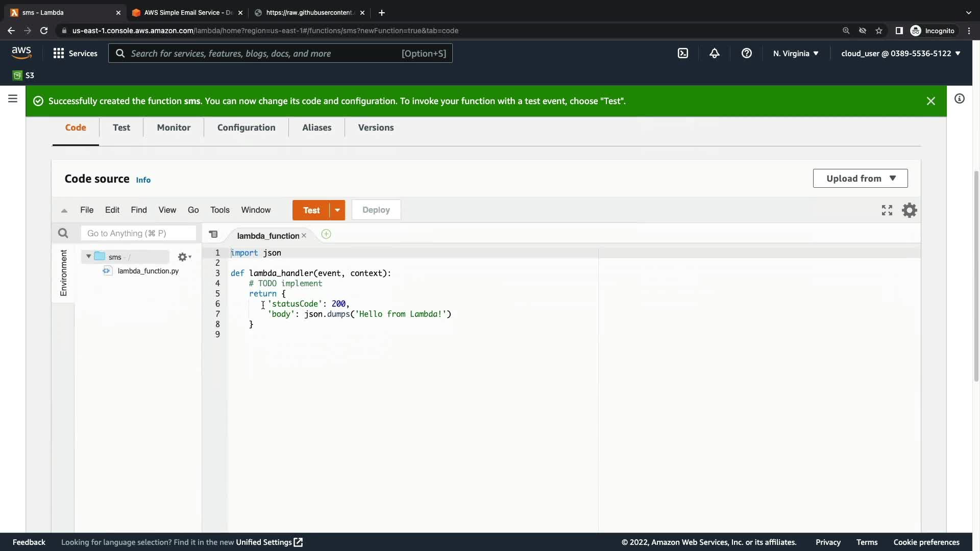The image size is (980, 551).
Task: Expand the Upload from dropdown
Action: point(860,179)
